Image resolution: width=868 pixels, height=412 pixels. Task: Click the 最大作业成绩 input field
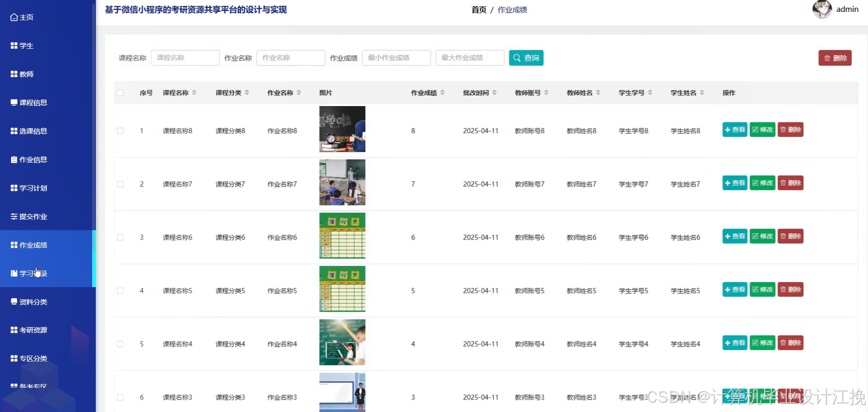point(470,58)
